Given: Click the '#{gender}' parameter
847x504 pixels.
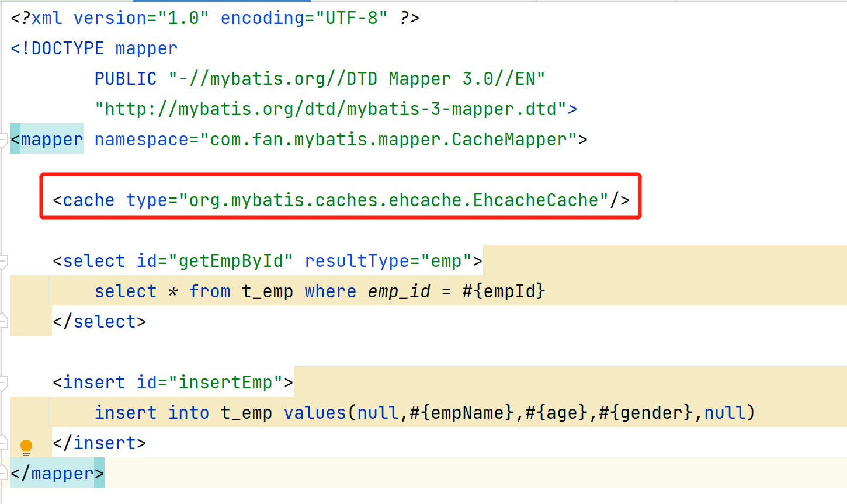Looking at the screenshot, I should (646, 413).
